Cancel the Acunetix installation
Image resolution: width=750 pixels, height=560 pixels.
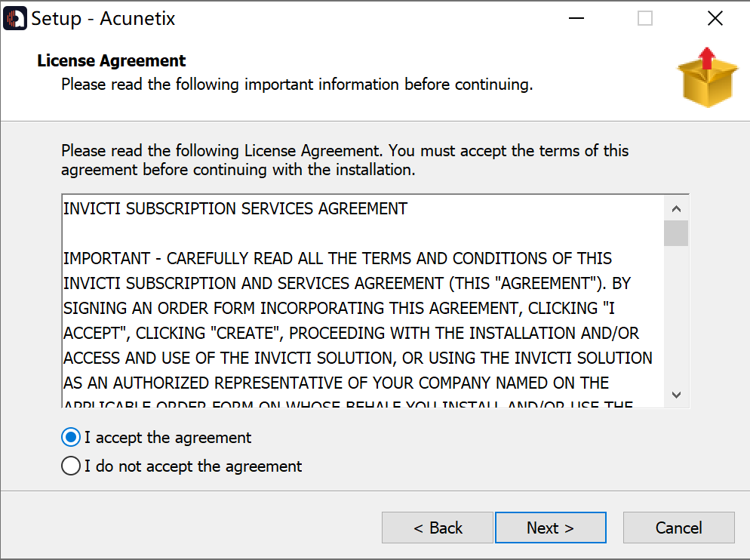coord(678,528)
